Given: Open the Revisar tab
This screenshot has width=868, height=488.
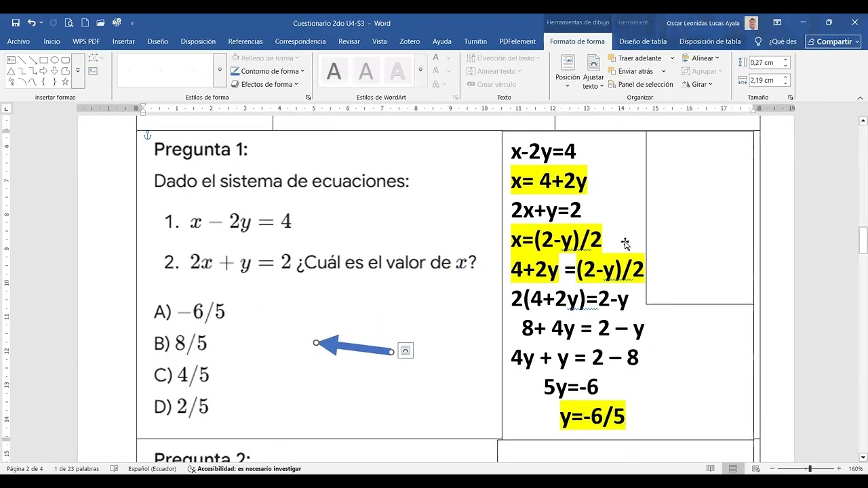Looking at the screenshot, I should pos(349,41).
